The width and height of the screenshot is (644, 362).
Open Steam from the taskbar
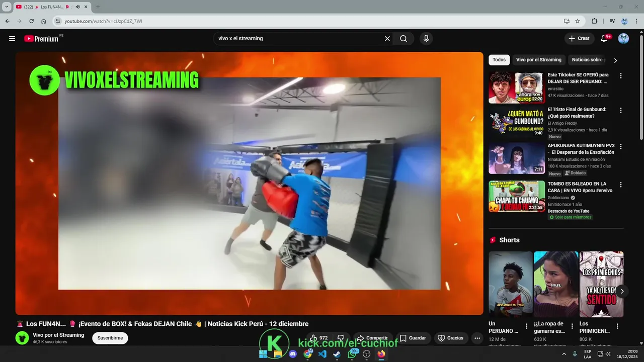click(x=337, y=354)
